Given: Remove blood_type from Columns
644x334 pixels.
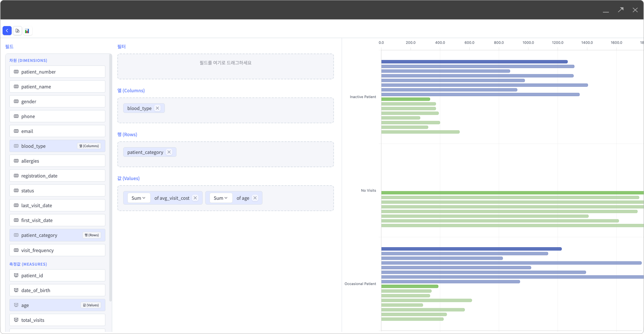Looking at the screenshot, I should click(158, 108).
